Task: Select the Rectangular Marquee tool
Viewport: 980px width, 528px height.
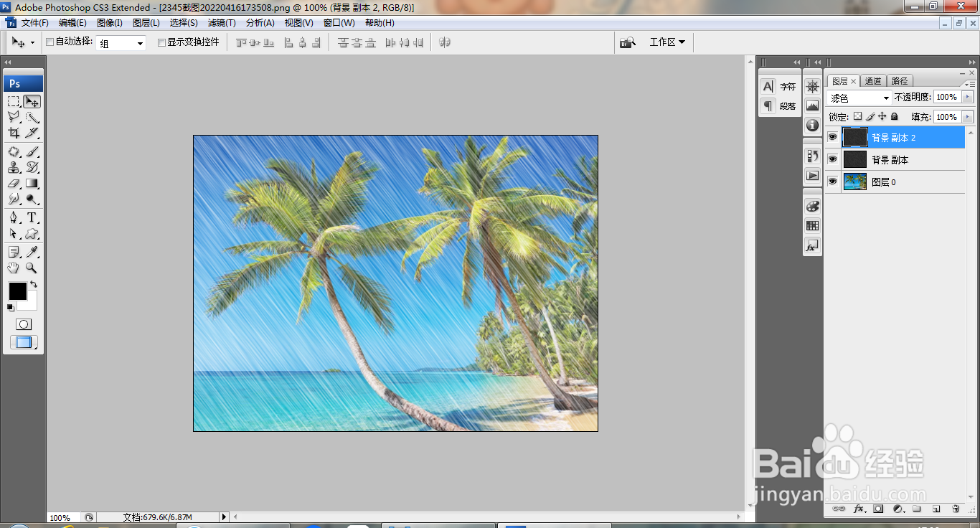Action: (x=14, y=101)
